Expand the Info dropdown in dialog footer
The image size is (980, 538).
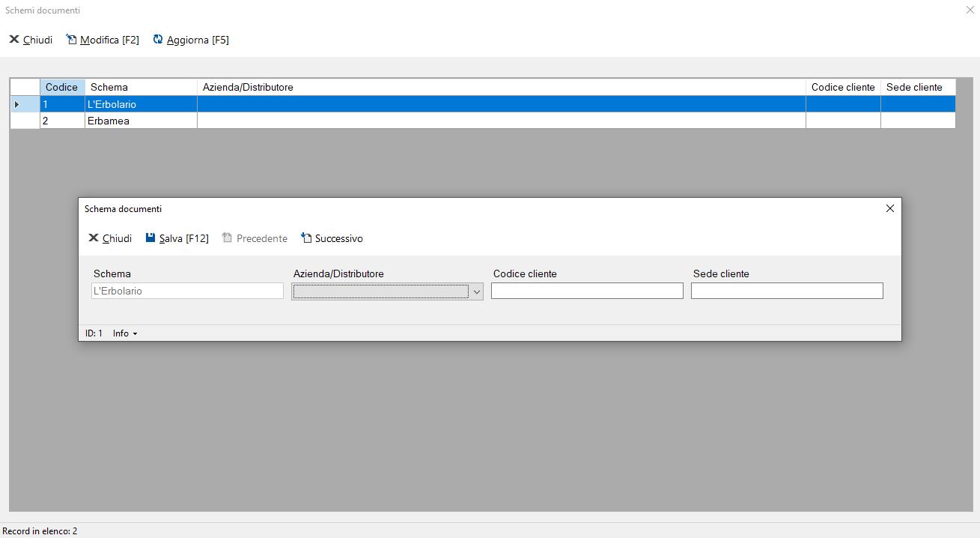(x=125, y=333)
